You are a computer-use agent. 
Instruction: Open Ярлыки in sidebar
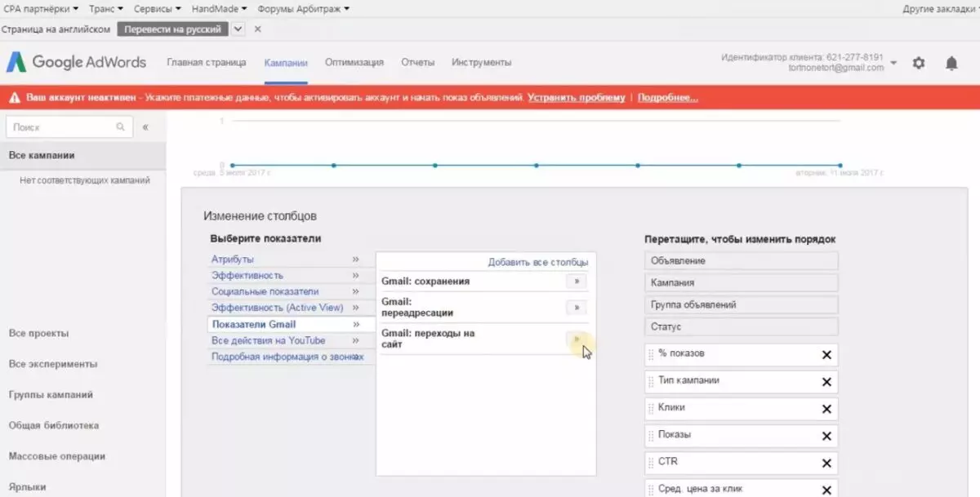point(27,487)
